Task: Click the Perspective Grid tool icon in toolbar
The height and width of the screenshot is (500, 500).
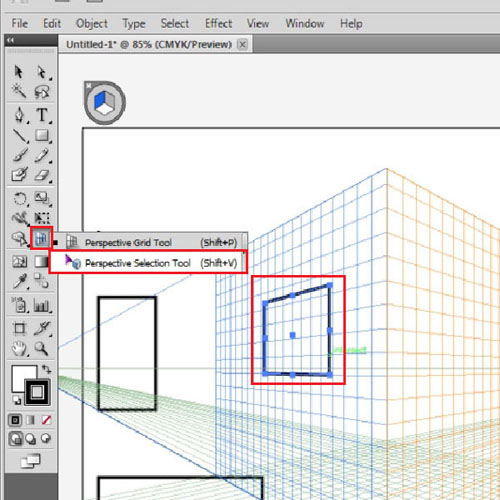Action: pyautogui.click(x=42, y=238)
